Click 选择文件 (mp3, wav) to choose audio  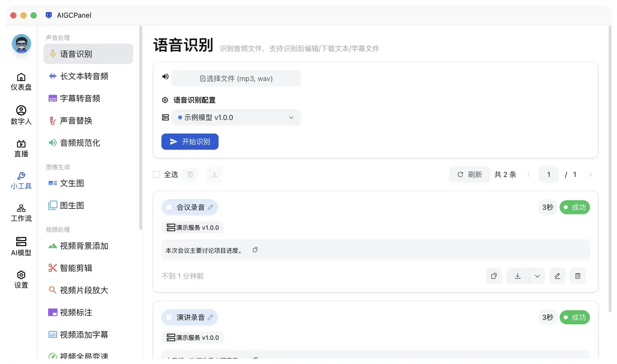coord(236,79)
